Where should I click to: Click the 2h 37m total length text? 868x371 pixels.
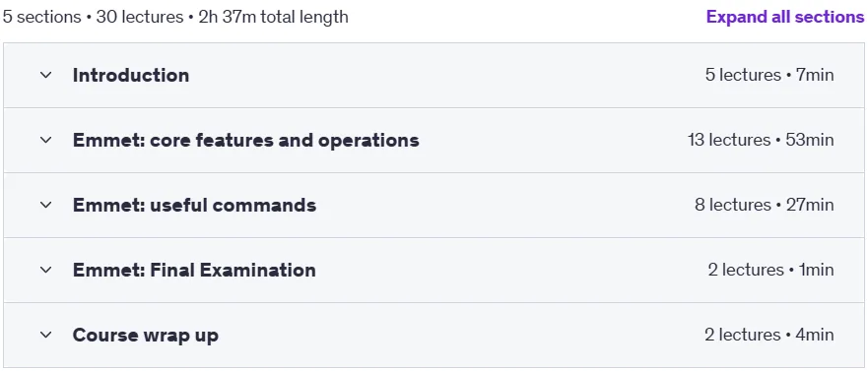274,17
